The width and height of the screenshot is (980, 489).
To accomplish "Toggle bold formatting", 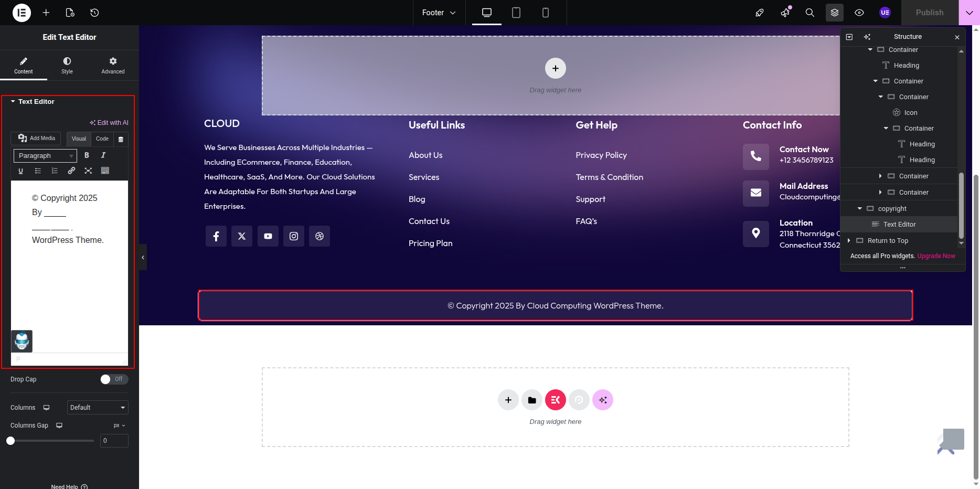I will (87, 155).
